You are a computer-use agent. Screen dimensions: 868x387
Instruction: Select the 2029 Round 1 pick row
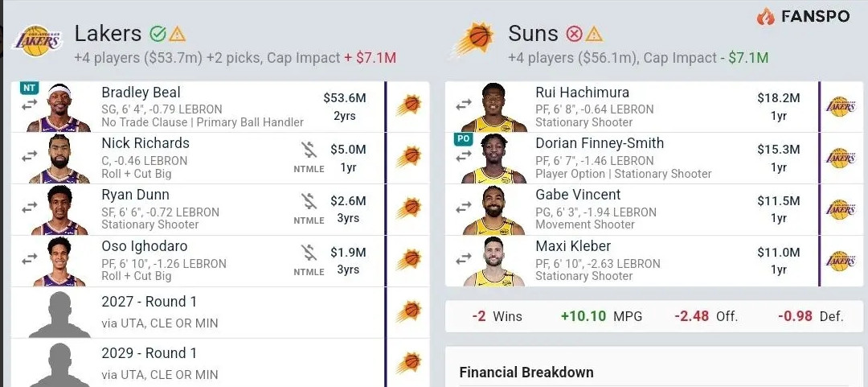(x=219, y=363)
